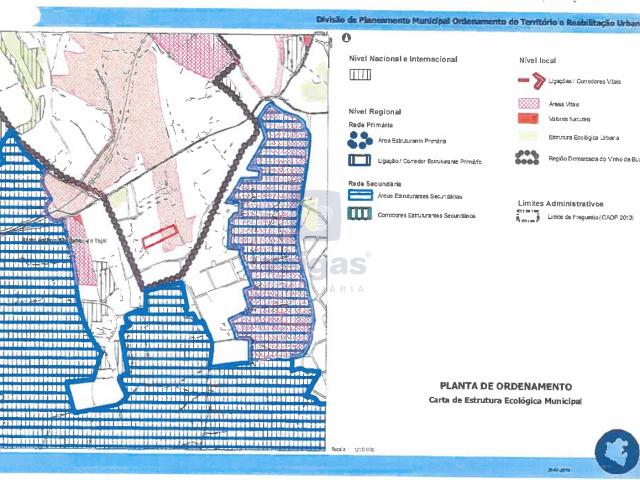The width and height of the screenshot is (640, 480).
Task: Click the small red rectangle plot on the map
Action: [x=160, y=236]
